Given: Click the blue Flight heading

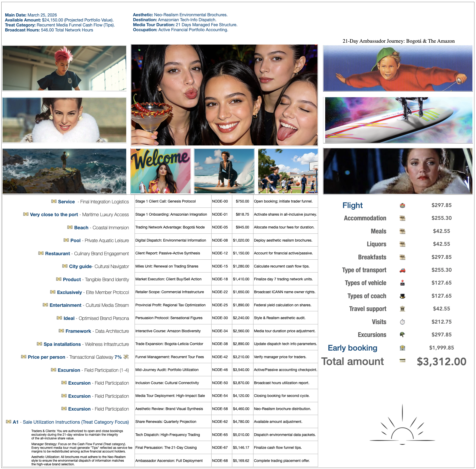Looking at the screenshot, I should click(x=352, y=205).
